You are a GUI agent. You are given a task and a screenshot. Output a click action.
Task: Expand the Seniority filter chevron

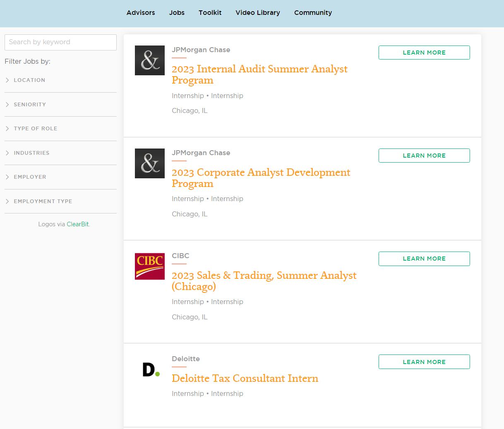(x=7, y=105)
